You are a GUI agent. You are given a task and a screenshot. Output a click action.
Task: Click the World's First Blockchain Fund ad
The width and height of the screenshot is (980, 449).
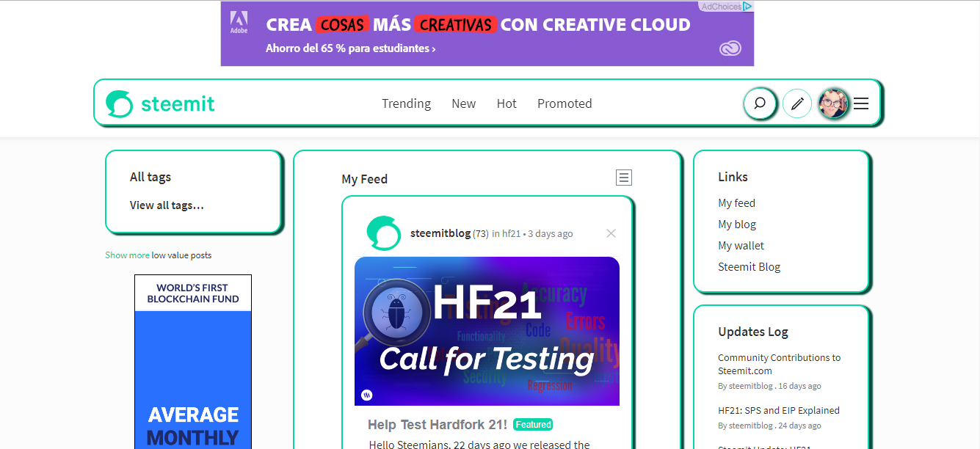pyautogui.click(x=193, y=362)
